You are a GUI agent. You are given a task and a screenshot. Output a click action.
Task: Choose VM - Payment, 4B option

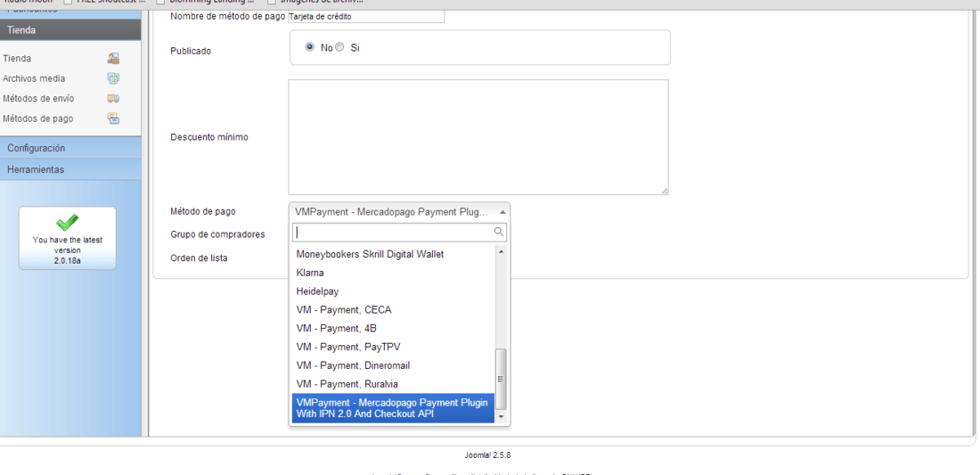tap(393, 328)
